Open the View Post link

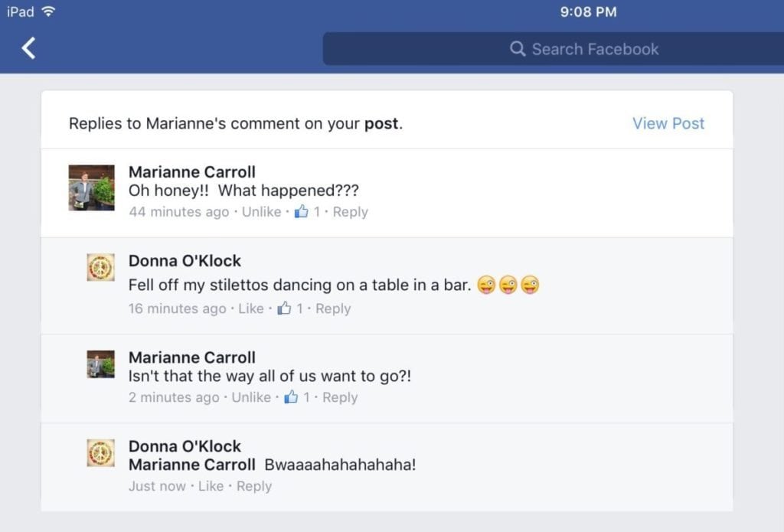[668, 123]
